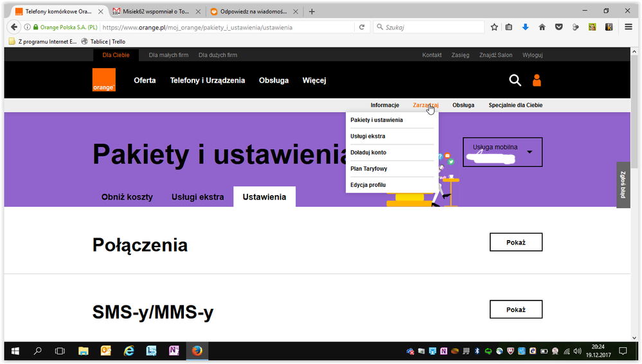The width and height of the screenshot is (642, 364).
Task: Click the Pocket icon in toolbar
Action: click(x=559, y=27)
